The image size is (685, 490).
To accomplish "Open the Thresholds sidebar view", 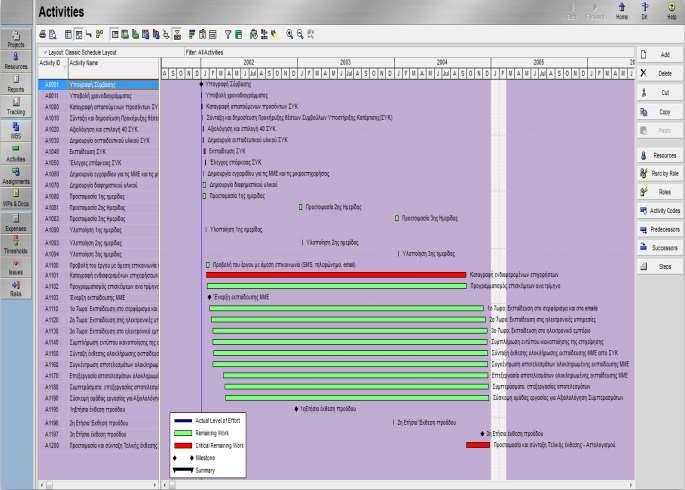I will (x=16, y=245).
